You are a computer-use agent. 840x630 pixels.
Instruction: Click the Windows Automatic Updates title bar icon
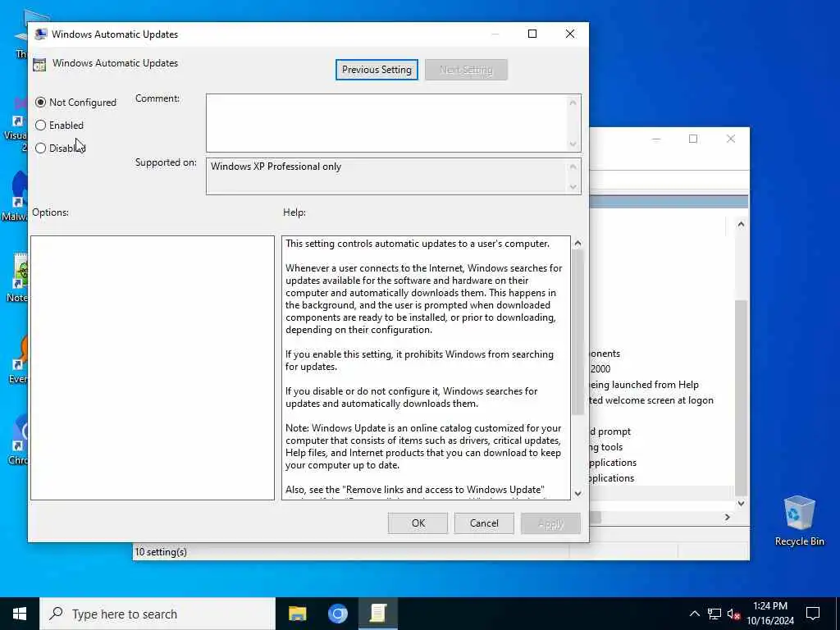[40, 34]
